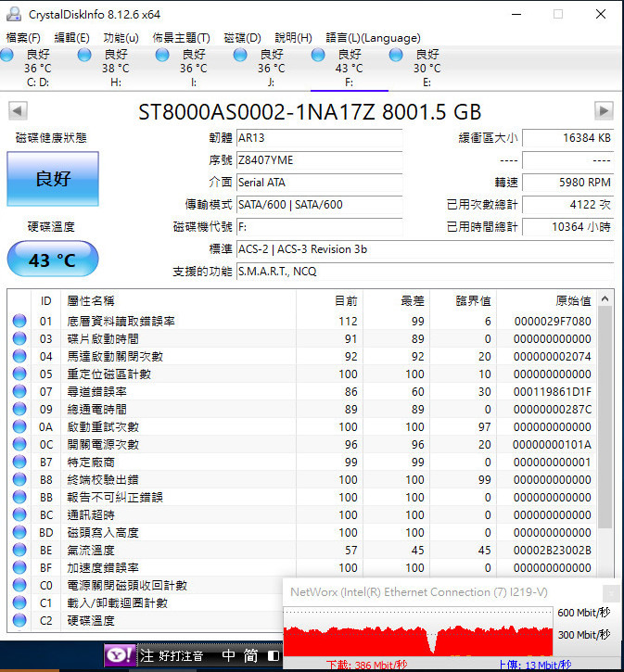Select the I: disk tab

(194, 68)
